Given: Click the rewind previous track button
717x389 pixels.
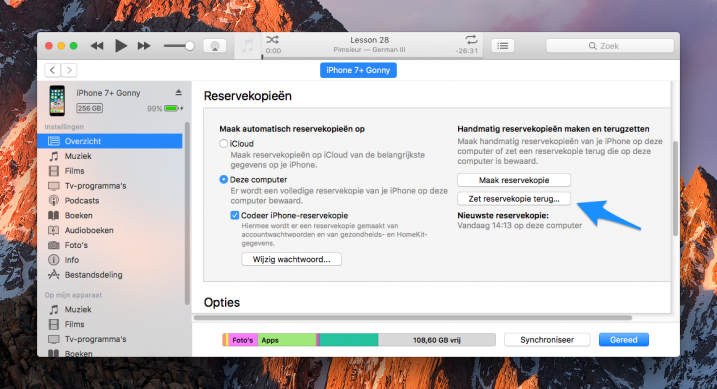Looking at the screenshot, I should point(96,46).
